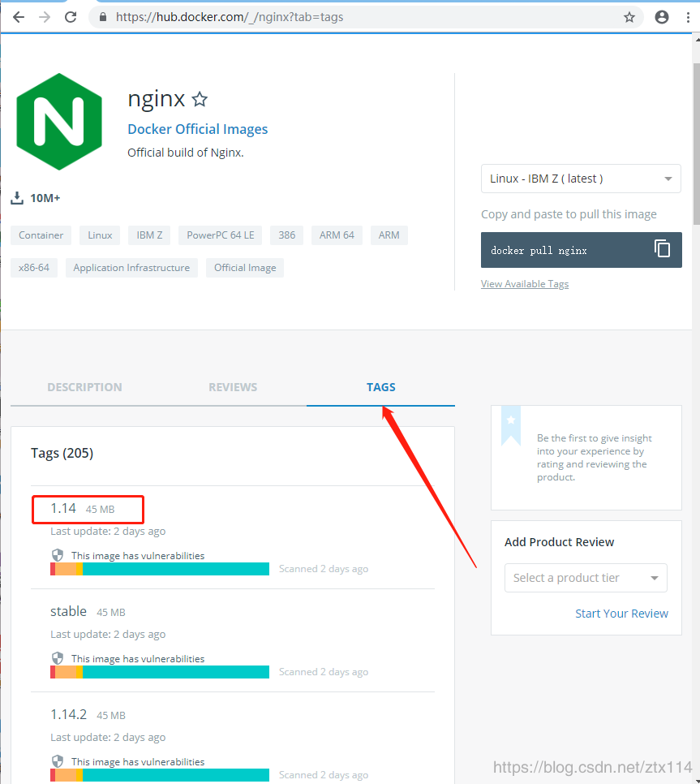Click the shield icon under stable tag
This screenshot has height=784, width=700.
pyautogui.click(x=58, y=658)
